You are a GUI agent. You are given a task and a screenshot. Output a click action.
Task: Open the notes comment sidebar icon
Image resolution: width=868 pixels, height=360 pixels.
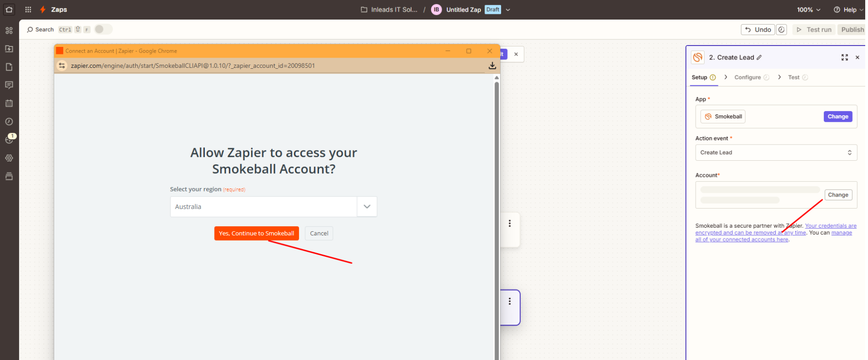click(x=9, y=85)
